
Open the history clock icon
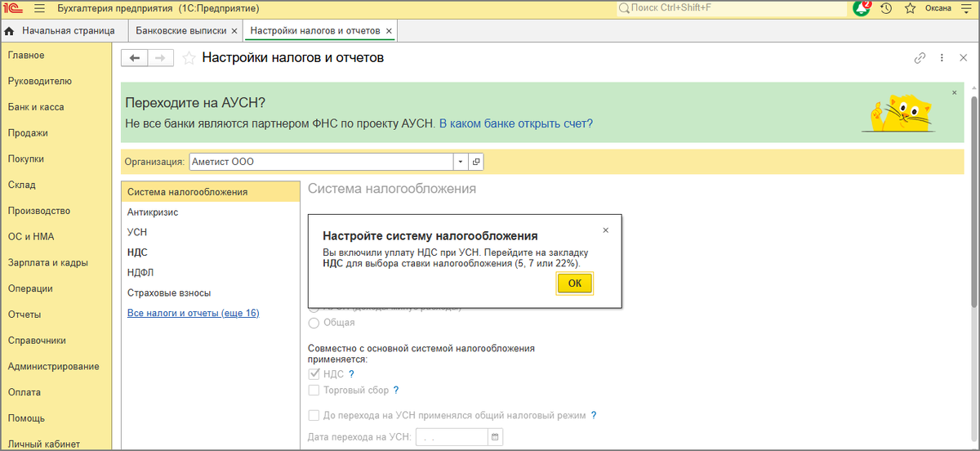pos(886,8)
